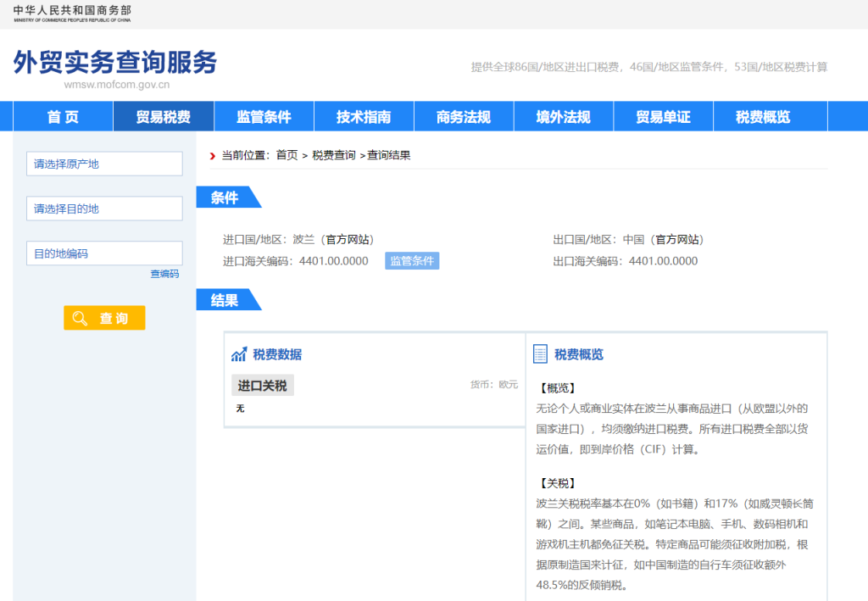Click the yellow 查询 search button
Viewport: 868px width, 601px height.
(104, 318)
